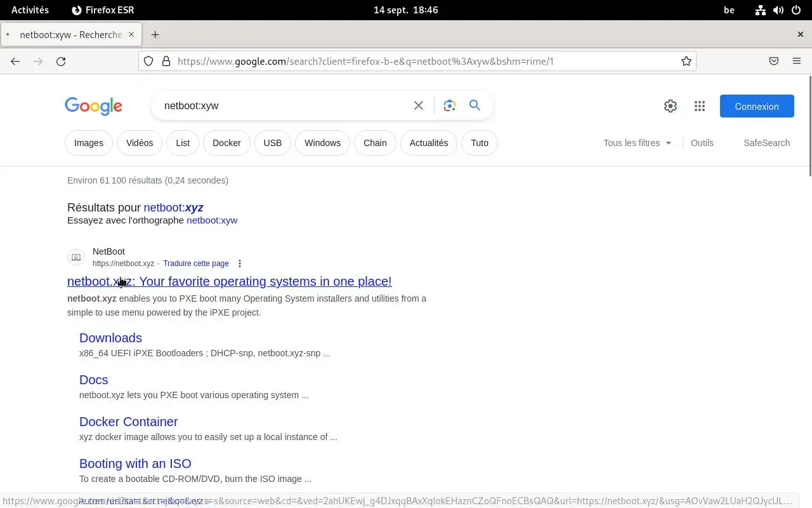Open the Google apps grid
This screenshot has width=812, height=508.
pyautogui.click(x=700, y=106)
